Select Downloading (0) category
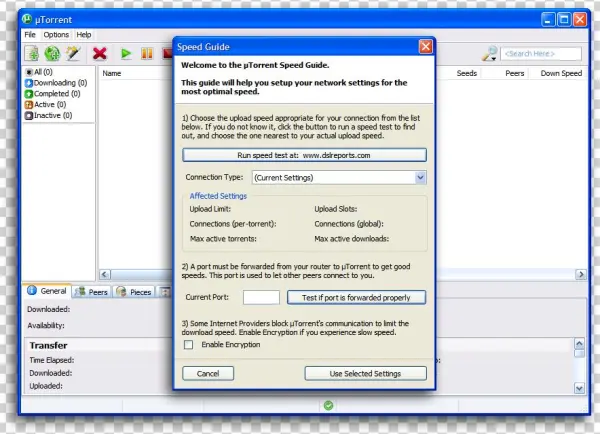 coord(56,83)
